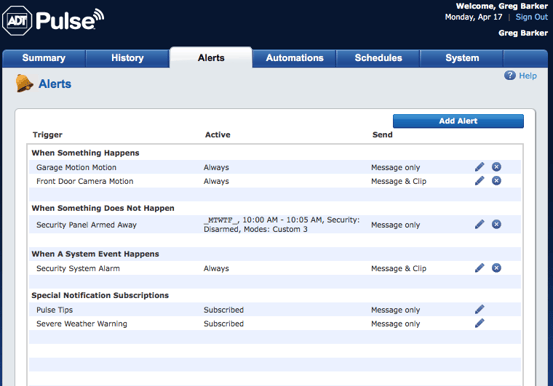Screen dimensions: 553x386
Task: Delete the Garage Motion Motion alert
Action: click(496, 167)
